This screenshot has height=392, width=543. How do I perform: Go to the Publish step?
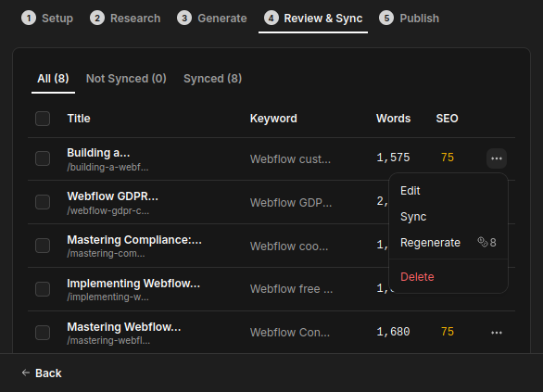(x=409, y=18)
